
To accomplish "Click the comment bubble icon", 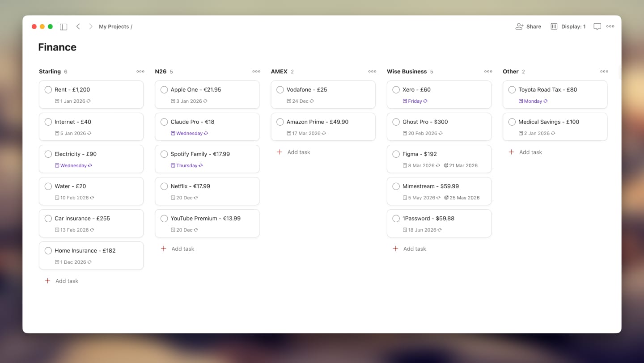I will 597,26.
